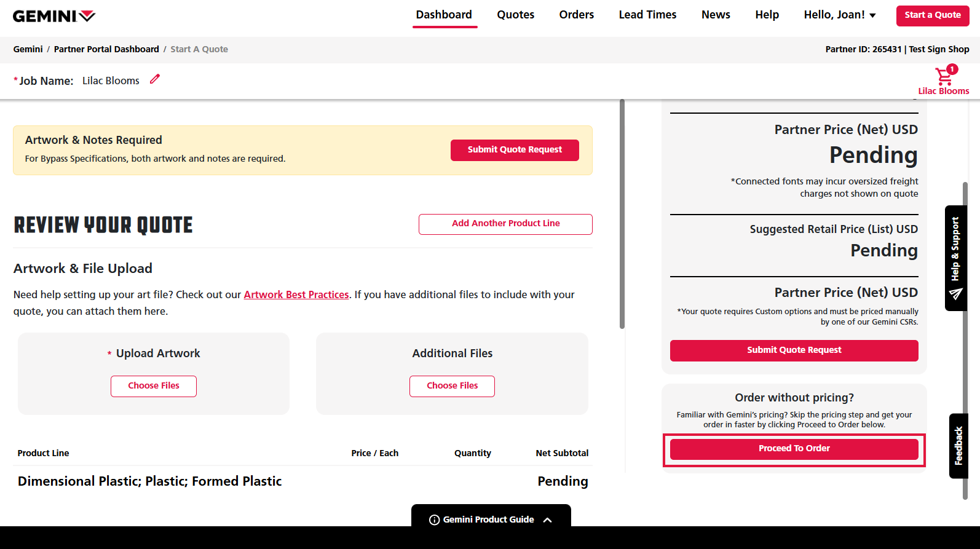Choose Files for Upload Artwork
980x549 pixels.
[x=154, y=386]
